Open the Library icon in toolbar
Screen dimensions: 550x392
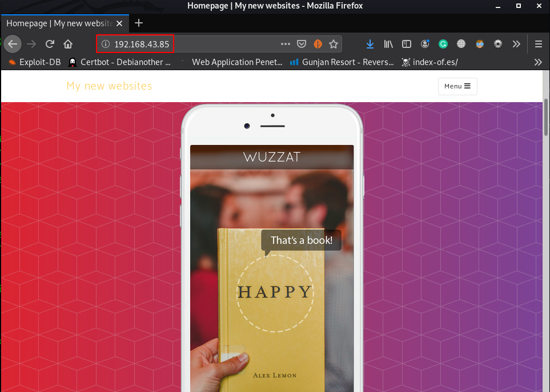tap(388, 44)
